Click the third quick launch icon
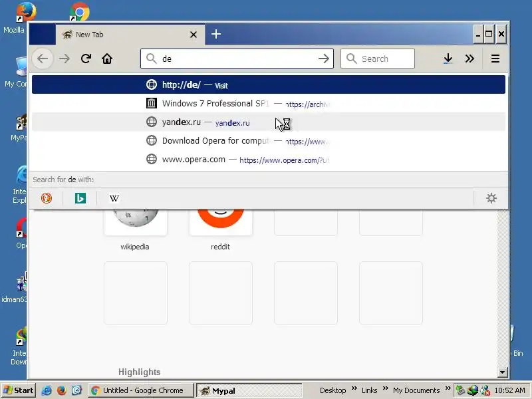 (77, 390)
